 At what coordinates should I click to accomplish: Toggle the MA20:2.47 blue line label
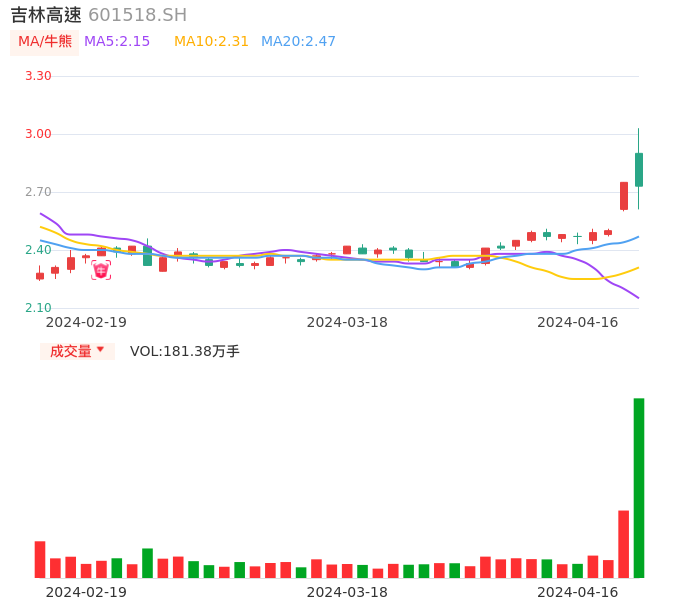[x=298, y=42]
